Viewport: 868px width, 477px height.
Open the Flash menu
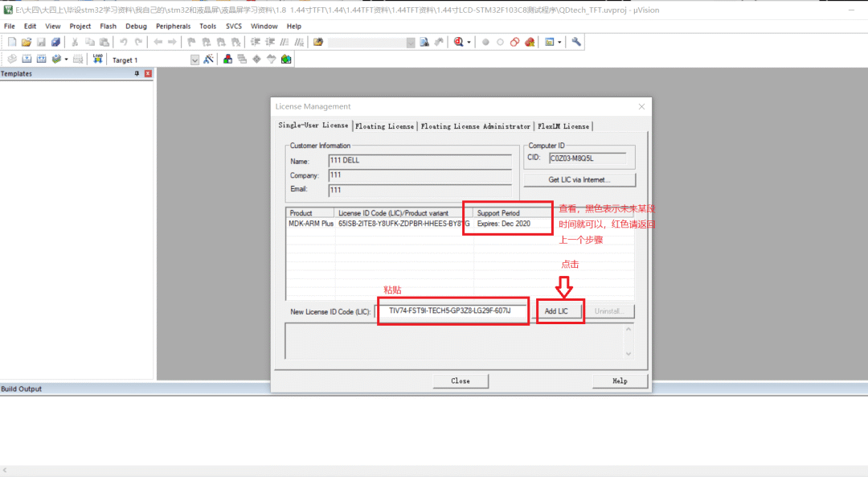[108, 26]
